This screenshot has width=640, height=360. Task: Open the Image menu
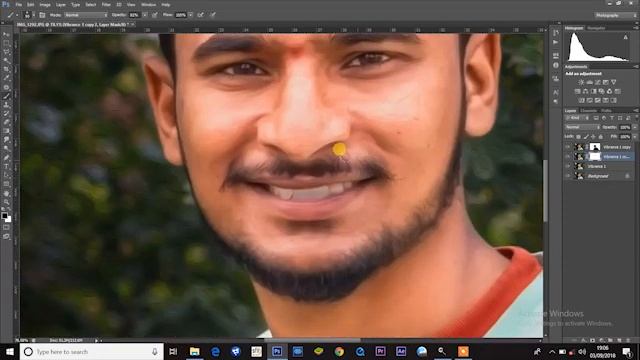[x=45, y=5]
